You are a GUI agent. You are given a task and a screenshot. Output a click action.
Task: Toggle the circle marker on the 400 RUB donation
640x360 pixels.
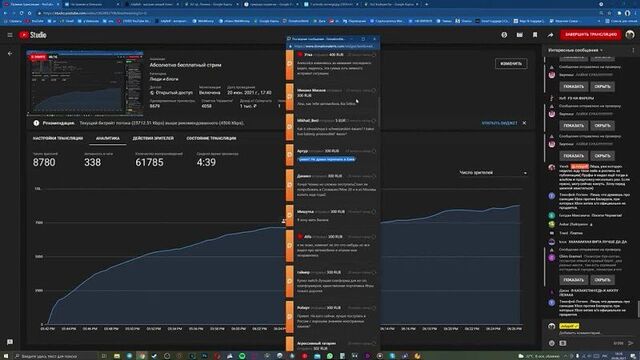(373, 54)
